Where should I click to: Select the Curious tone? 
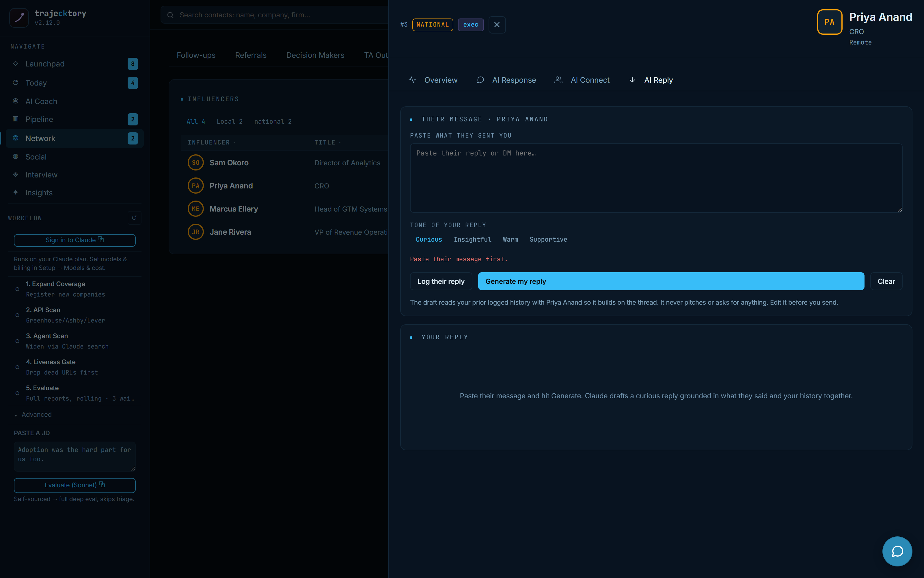pyautogui.click(x=429, y=239)
